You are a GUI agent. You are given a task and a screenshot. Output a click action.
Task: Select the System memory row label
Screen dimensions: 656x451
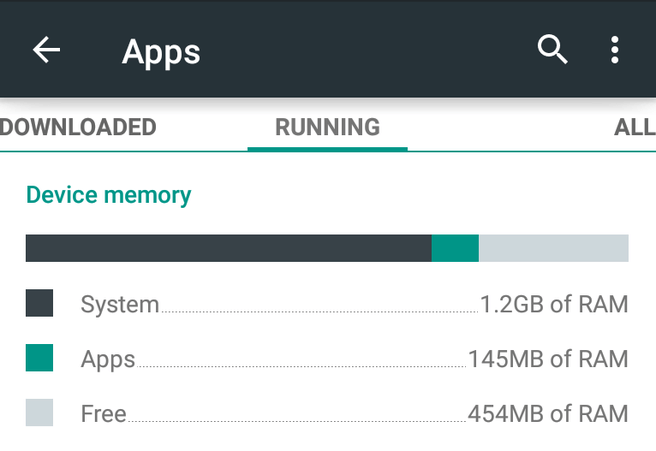pos(120,305)
